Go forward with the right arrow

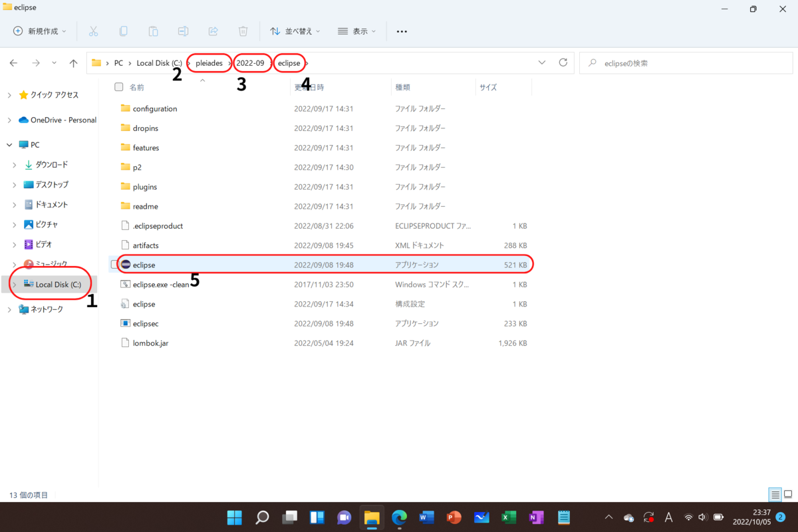point(36,63)
